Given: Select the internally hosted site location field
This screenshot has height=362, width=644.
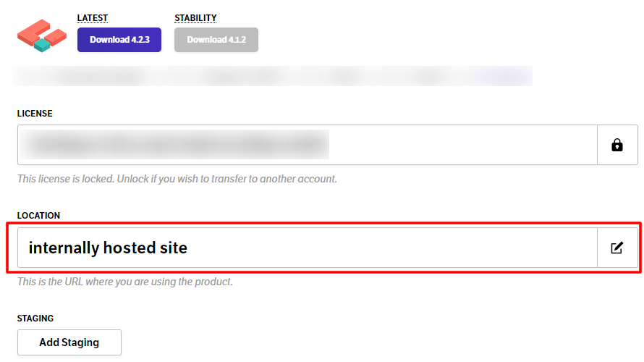Looking at the screenshot, I should (x=308, y=248).
